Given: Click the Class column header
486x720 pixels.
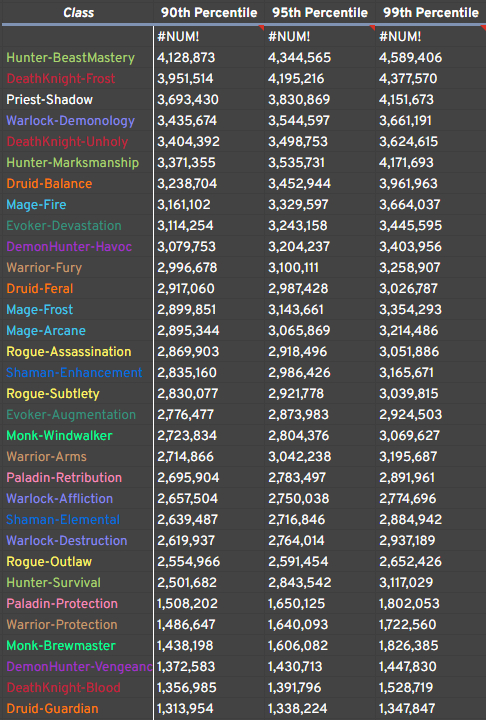Looking at the screenshot, I should click(78, 12).
